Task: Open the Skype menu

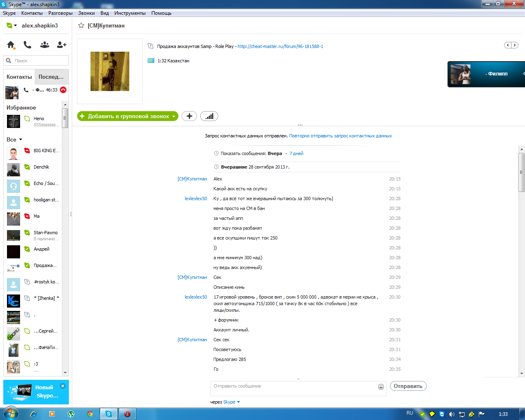Action: tap(9, 13)
